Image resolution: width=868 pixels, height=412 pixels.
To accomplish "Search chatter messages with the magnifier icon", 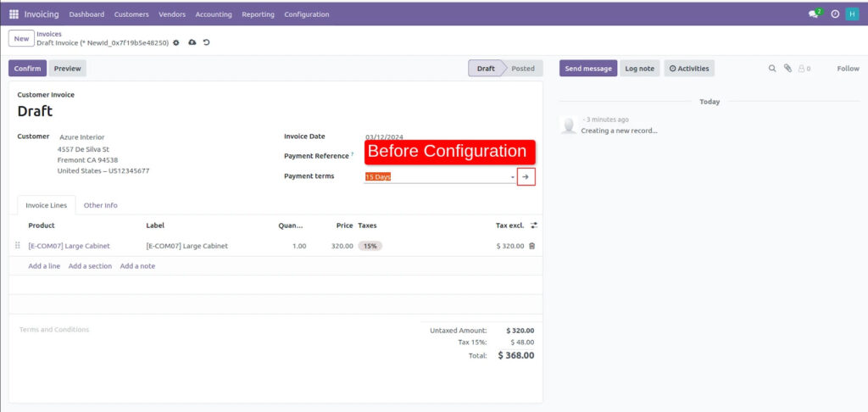I will (x=772, y=69).
